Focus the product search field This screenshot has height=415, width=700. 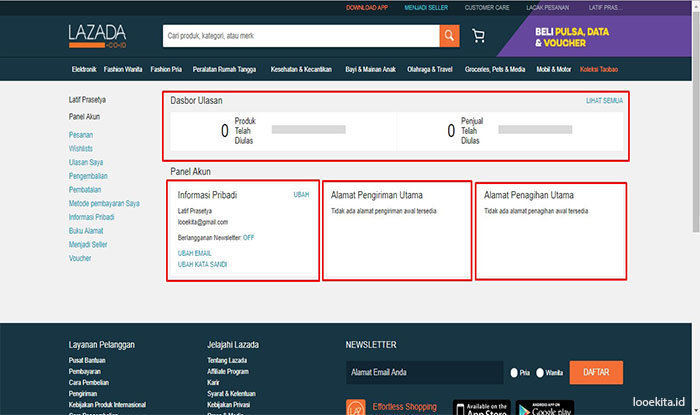[301, 36]
